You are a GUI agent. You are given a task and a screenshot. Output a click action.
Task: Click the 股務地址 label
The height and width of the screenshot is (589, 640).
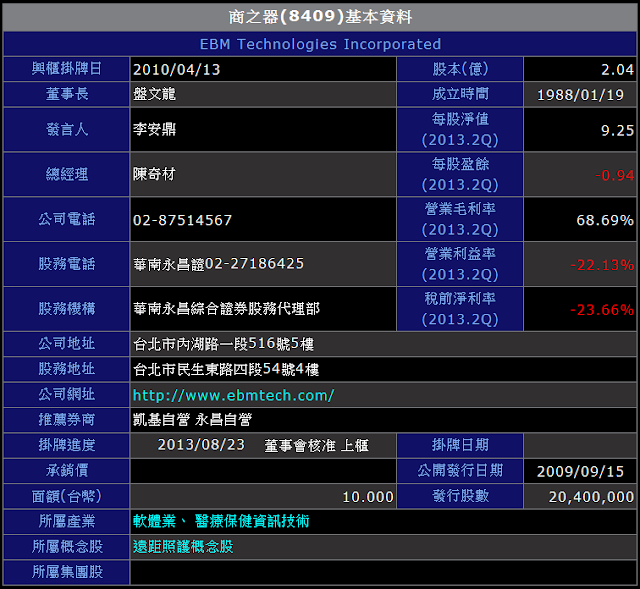[67, 369]
